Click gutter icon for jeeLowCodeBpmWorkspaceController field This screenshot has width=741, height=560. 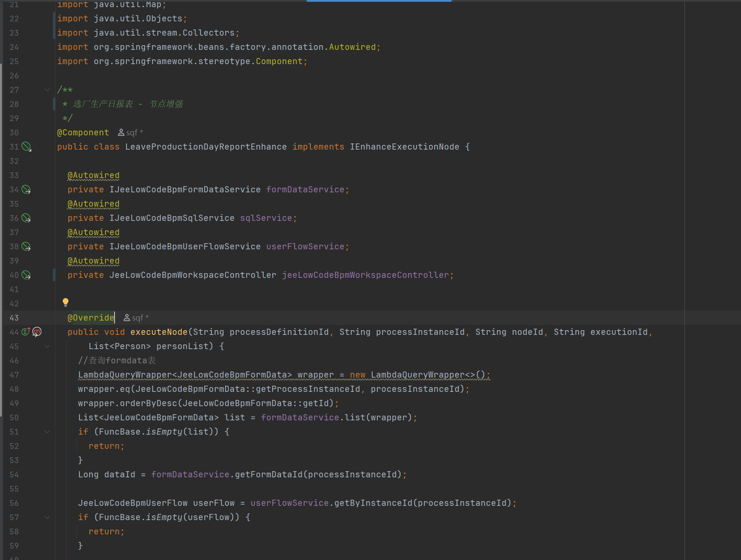coord(26,275)
